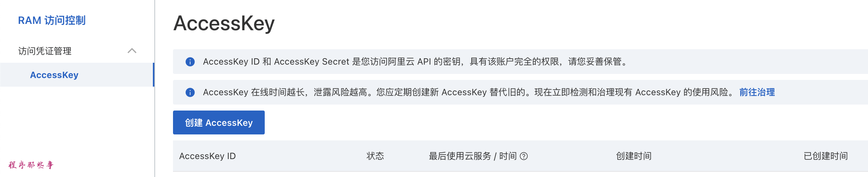Click the sidebar's vertical divider line

155,119
